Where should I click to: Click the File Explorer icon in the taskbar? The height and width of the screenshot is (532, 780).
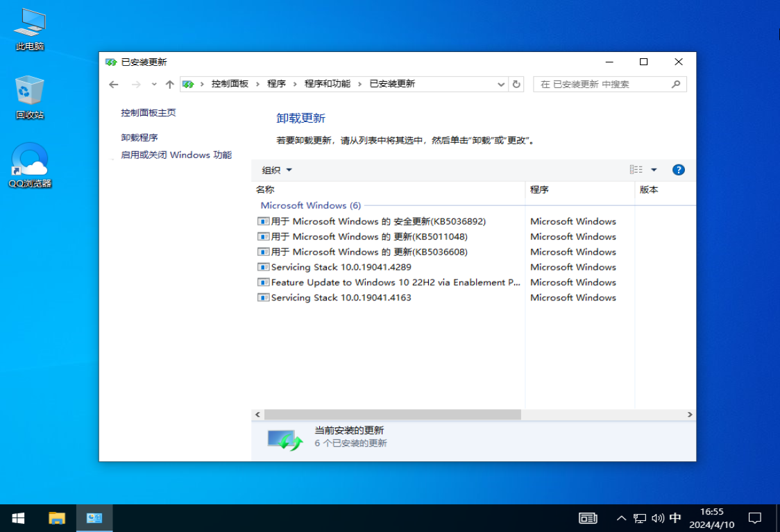56,517
